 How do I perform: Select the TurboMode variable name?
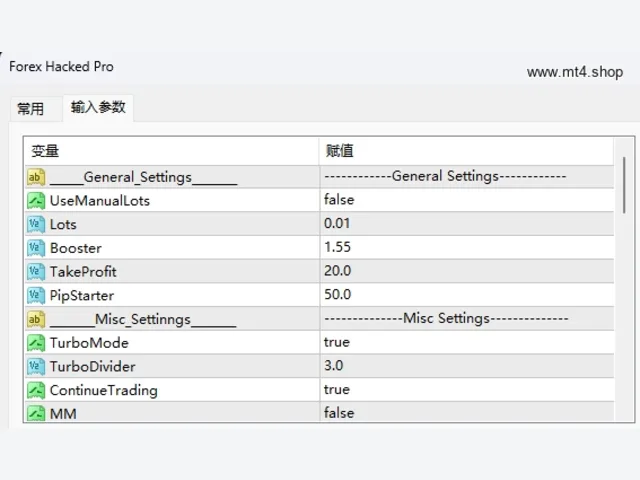tap(89, 343)
